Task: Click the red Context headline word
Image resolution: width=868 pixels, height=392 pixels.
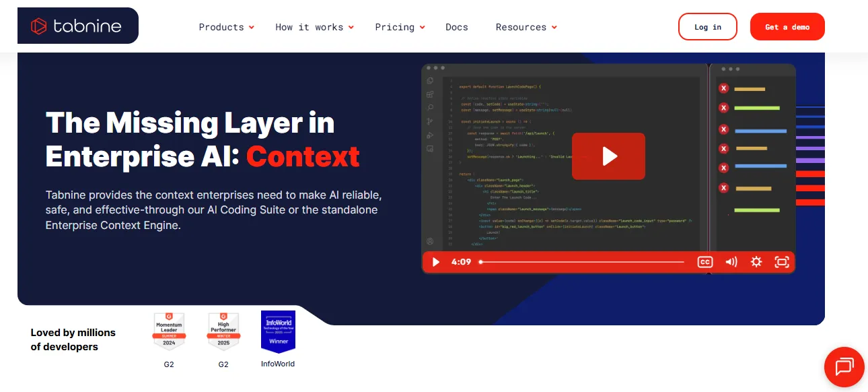Action: pyautogui.click(x=303, y=157)
